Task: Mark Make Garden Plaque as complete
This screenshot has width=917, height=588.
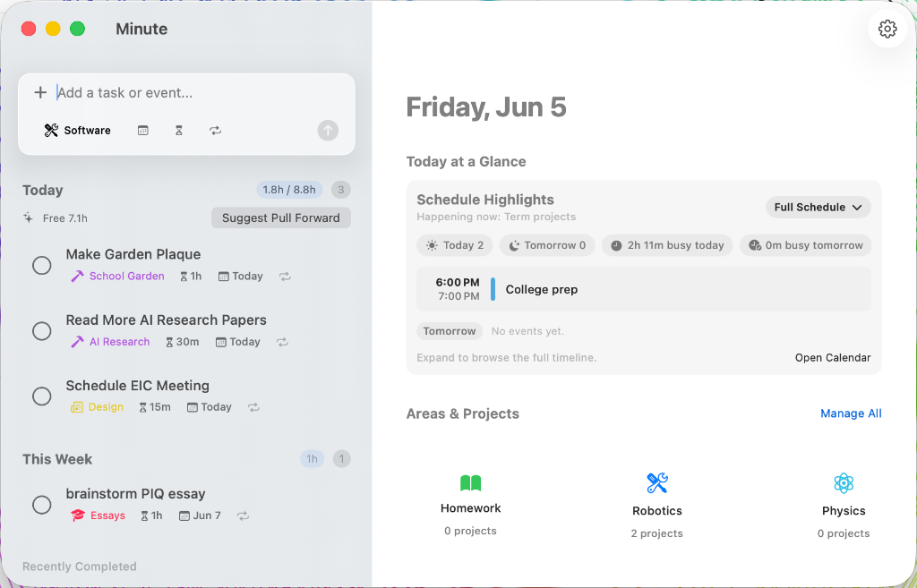Action: (41, 265)
